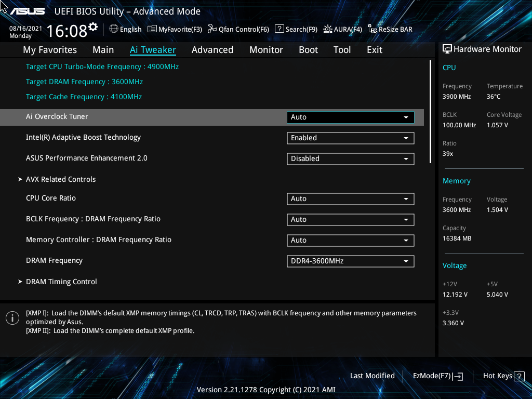The width and height of the screenshot is (532, 399).
Task: Click the 16384 MB capacity value
Action: click(x=457, y=238)
